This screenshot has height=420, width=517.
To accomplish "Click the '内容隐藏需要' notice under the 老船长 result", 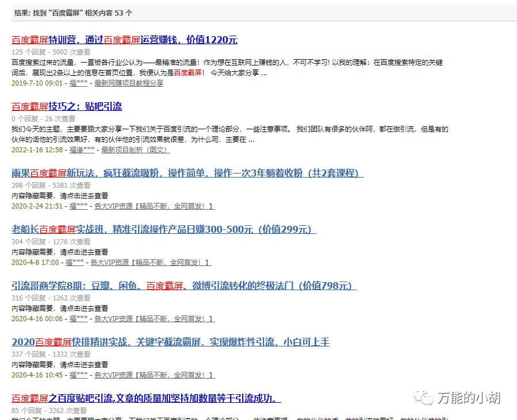I will [x=60, y=252].
